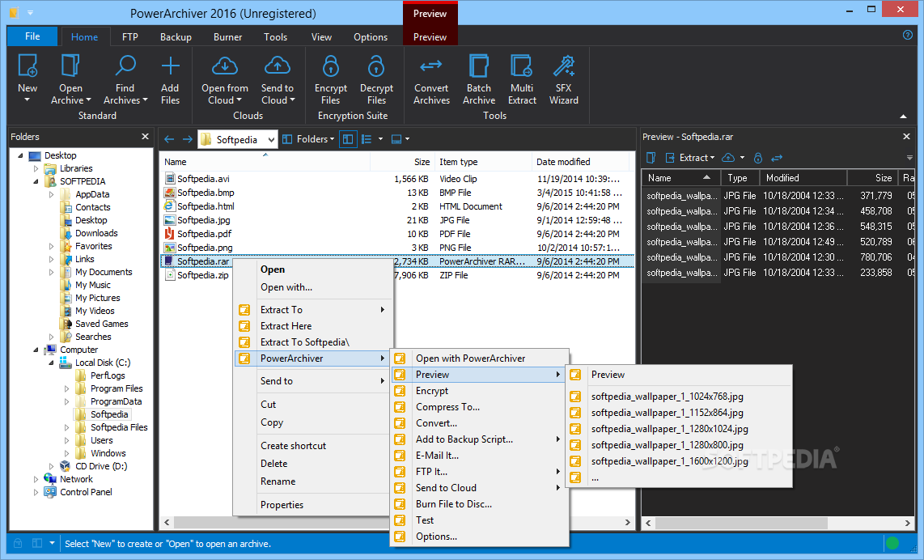Switch to the Backup tab
The image size is (924, 560).
[176, 36]
